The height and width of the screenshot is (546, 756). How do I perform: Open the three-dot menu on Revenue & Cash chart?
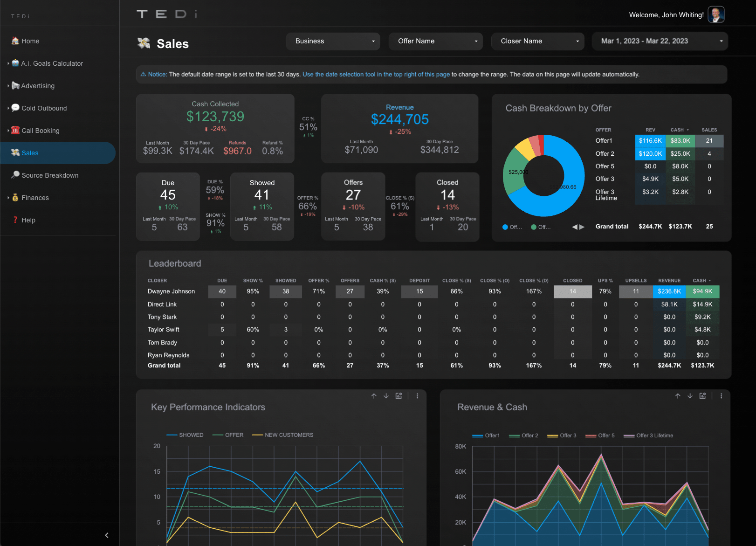722,396
